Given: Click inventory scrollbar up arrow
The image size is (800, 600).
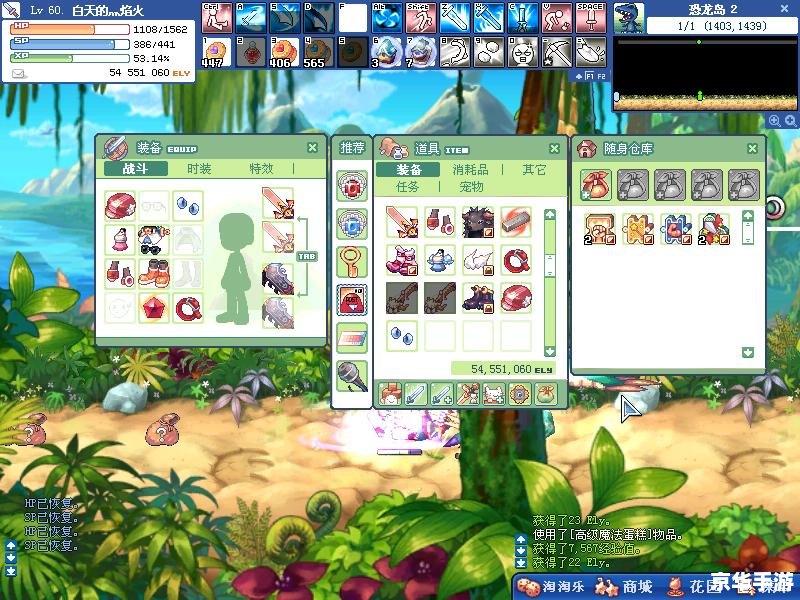Looking at the screenshot, I should 549,215.
